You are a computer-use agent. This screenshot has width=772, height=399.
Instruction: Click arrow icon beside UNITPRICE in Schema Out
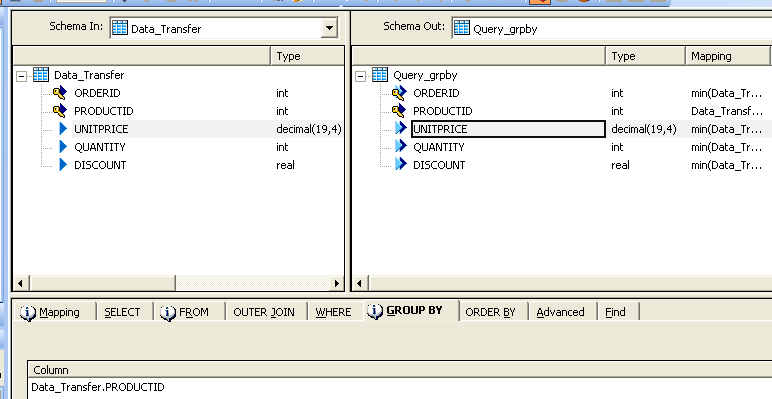coord(401,129)
